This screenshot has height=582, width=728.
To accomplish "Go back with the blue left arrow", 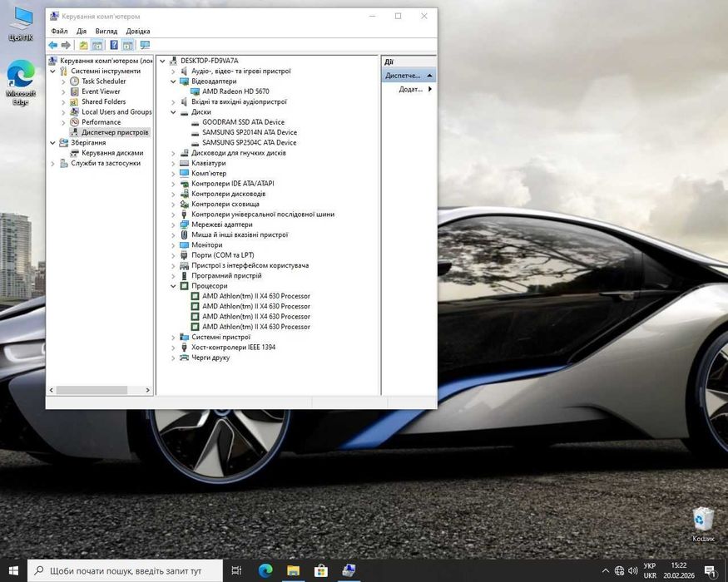I will coord(53,45).
